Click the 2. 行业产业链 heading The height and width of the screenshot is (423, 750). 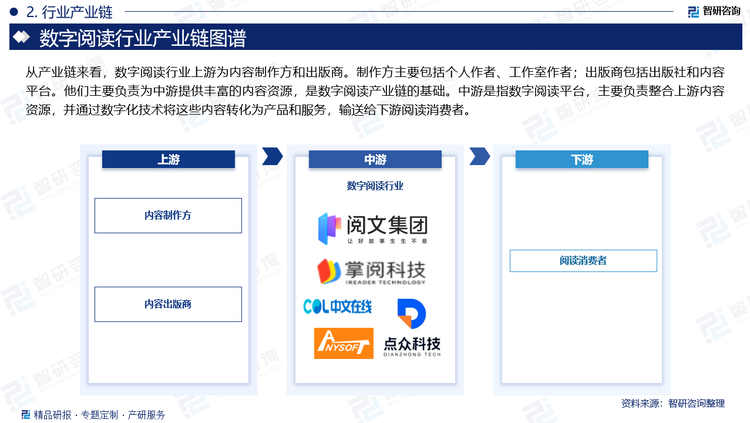coord(70,12)
